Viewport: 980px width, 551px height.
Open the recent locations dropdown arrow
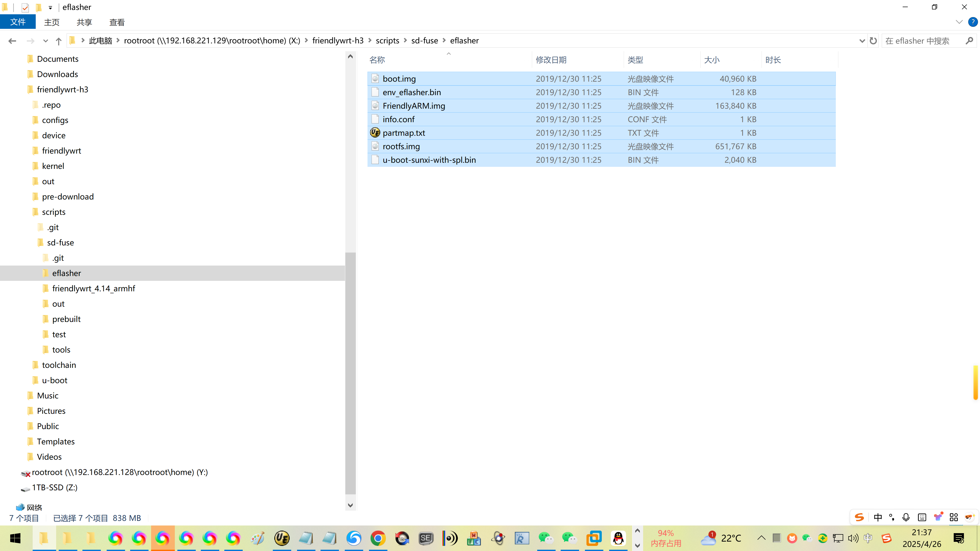point(45,41)
